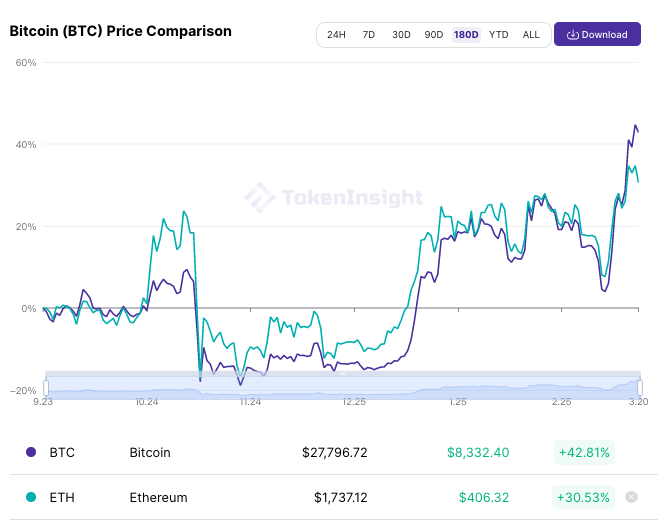Click the +30.53% ETH change badge
667x531 pixels.
tap(583, 497)
